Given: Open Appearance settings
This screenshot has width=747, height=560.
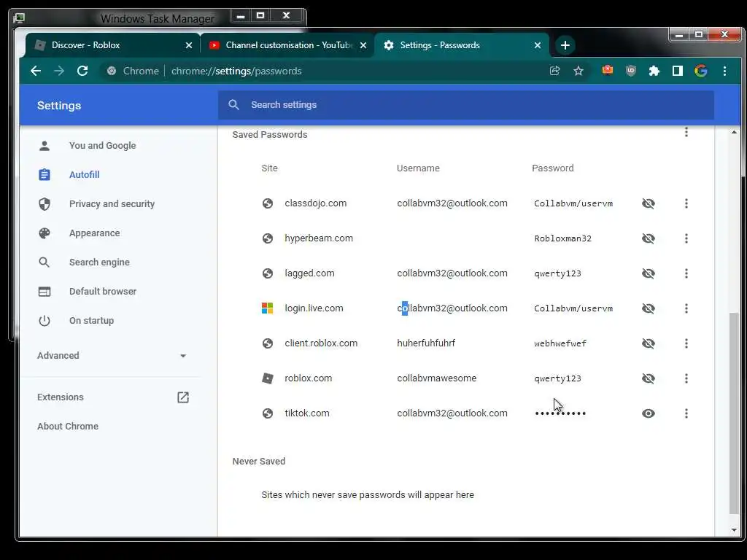Looking at the screenshot, I should (x=94, y=233).
